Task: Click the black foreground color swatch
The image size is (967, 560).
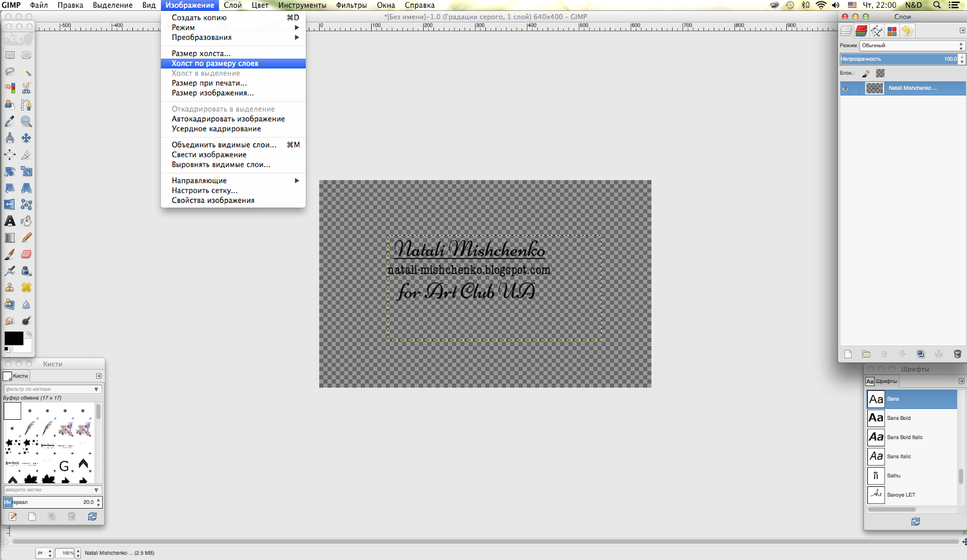Action: click(x=13, y=338)
